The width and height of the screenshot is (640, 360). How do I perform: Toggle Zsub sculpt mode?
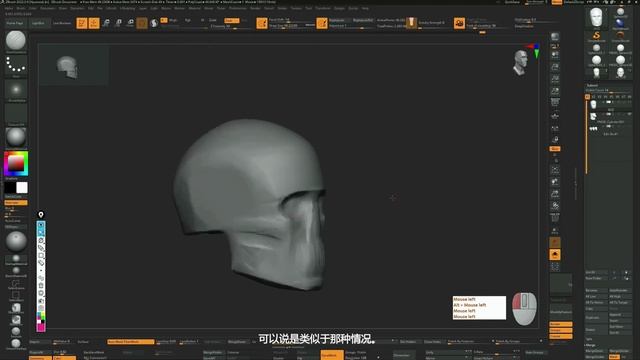244,20
